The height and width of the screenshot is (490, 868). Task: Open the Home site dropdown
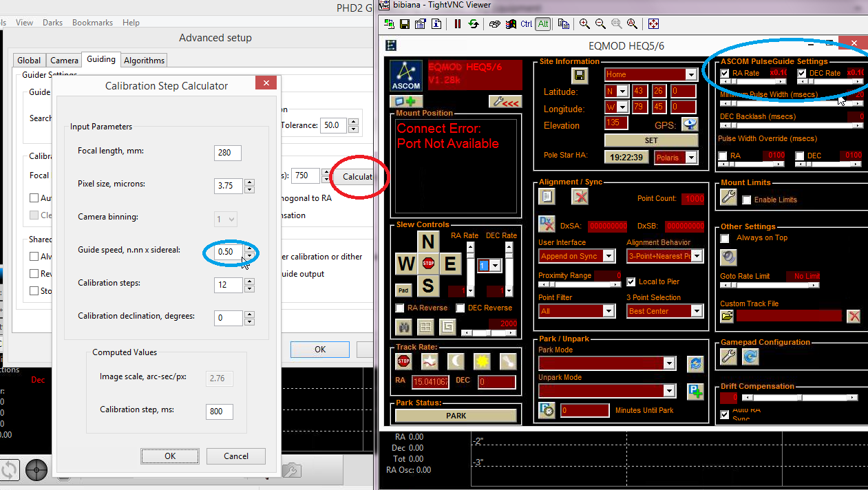[x=691, y=74]
